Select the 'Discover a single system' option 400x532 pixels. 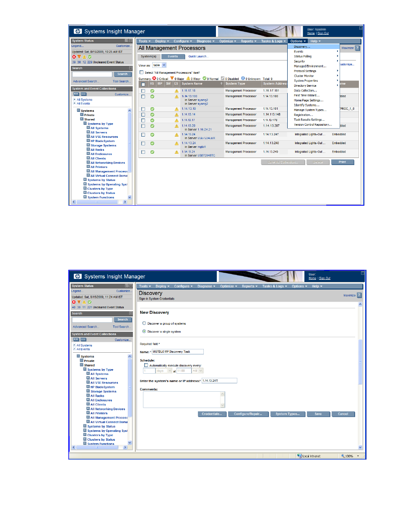tap(144, 331)
